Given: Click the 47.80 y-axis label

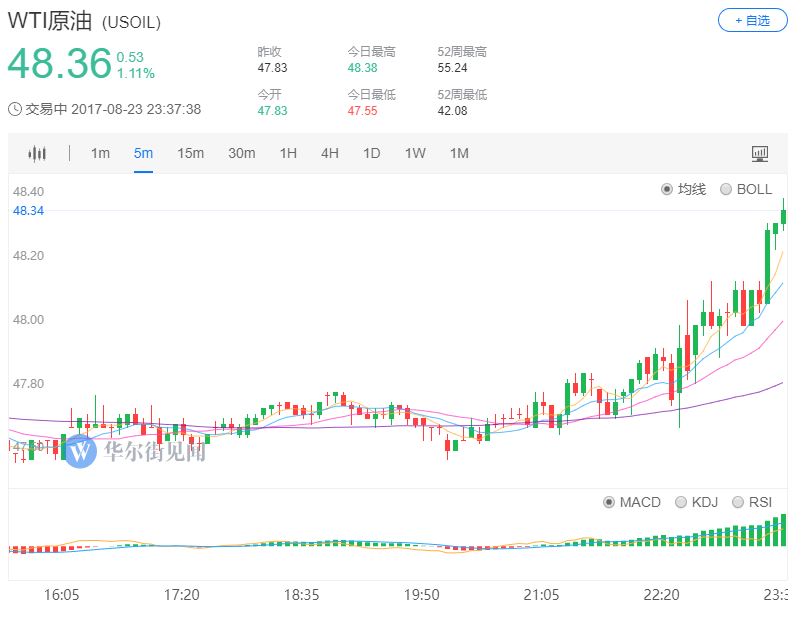Looking at the screenshot, I should click(28, 383).
